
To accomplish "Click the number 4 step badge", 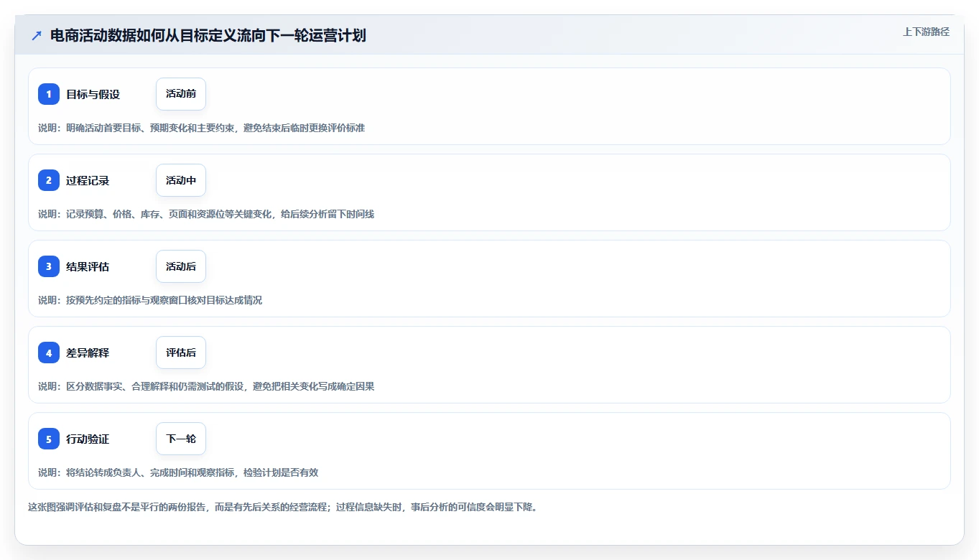I will (49, 353).
